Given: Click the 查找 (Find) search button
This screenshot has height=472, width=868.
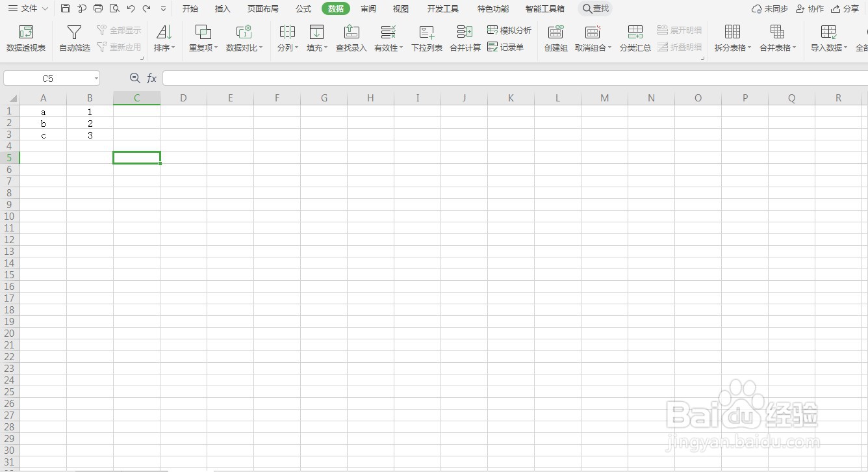Looking at the screenshot, I should [595, 8].
